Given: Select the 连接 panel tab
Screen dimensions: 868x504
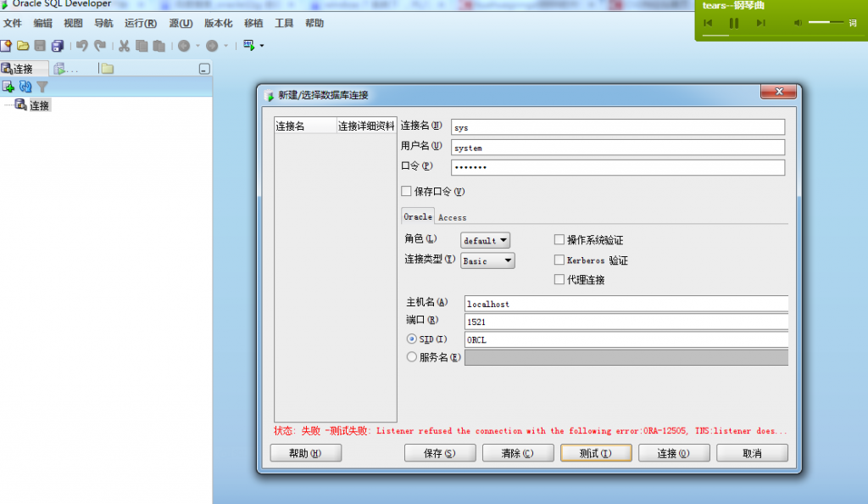Looking at the screenshot, I should (x=24, y=69).
